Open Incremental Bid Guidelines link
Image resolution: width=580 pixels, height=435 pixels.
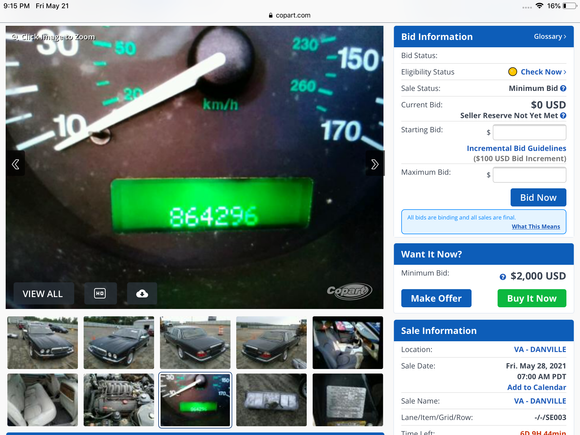(516, 148)
